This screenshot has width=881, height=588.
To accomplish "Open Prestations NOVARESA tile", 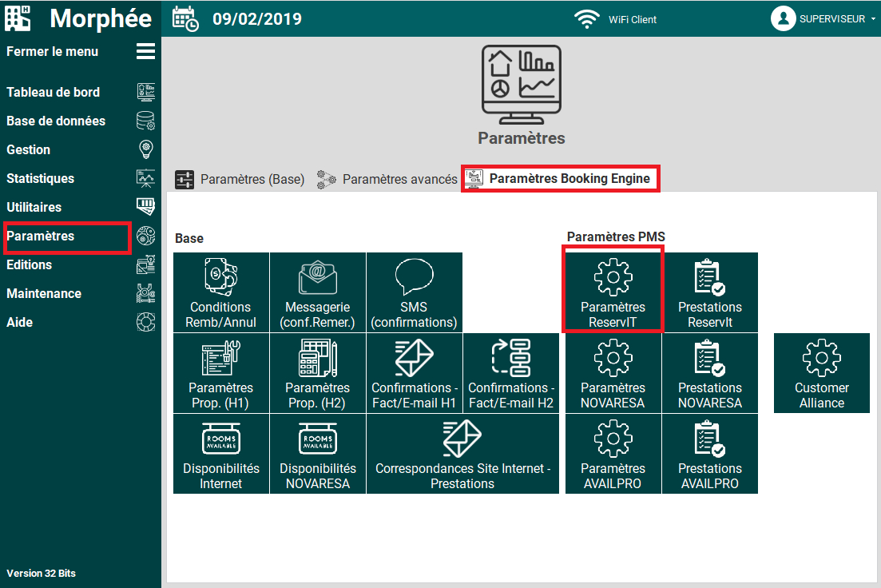I will tap(710, 373).
